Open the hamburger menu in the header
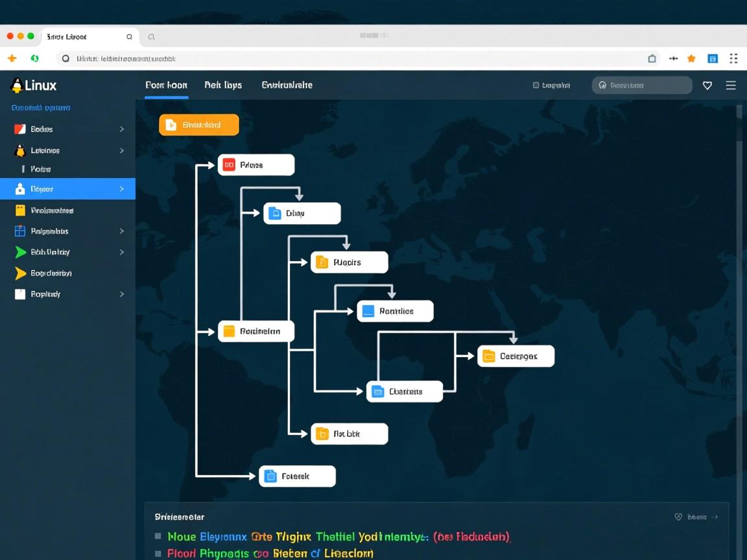This screenshot has width=747, height=560. (731, 86)
